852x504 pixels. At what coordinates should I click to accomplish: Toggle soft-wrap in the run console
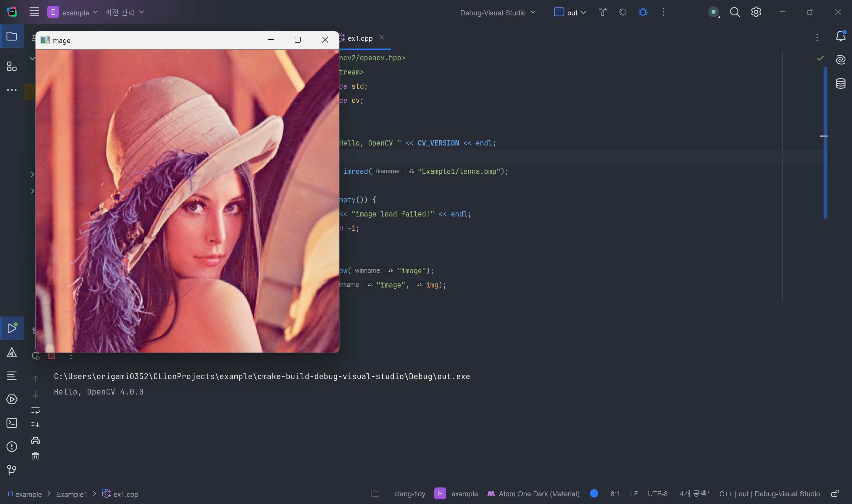click(35, 410)
